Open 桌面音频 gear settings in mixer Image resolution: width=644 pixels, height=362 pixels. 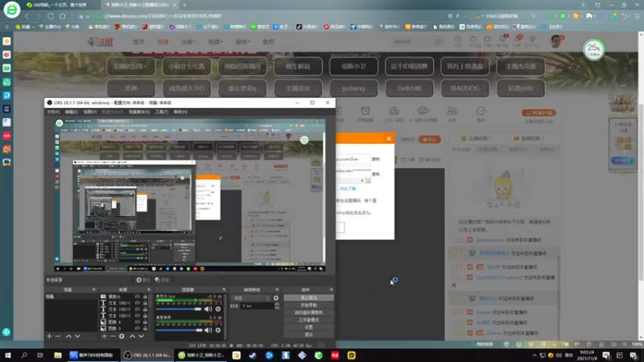pos(218,330)
